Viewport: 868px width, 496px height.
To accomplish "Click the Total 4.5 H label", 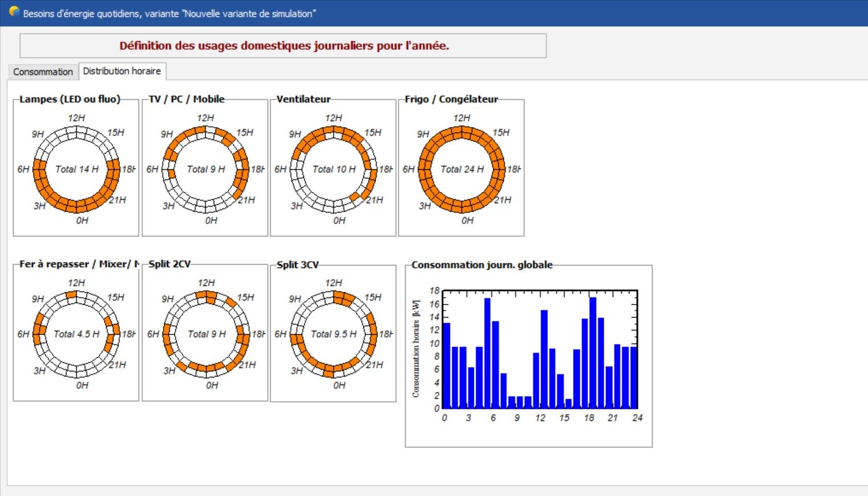I will tap(76, 334).
